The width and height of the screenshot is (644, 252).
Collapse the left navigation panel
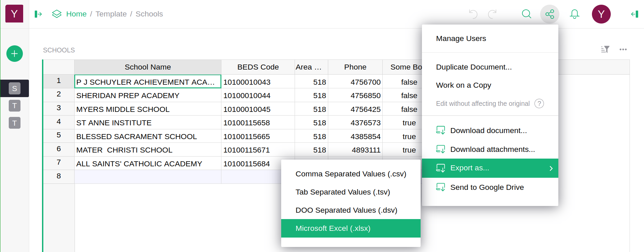pos(38,14)
